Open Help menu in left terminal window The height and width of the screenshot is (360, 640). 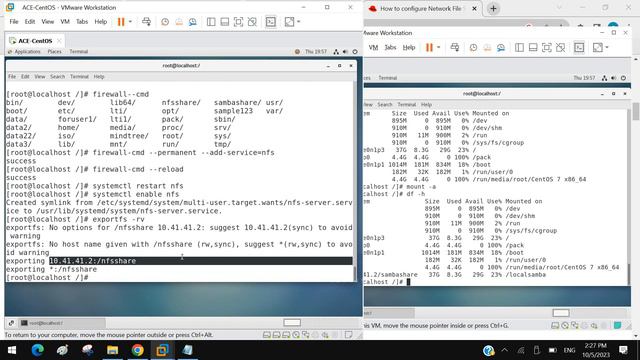[x=99, y=76]
